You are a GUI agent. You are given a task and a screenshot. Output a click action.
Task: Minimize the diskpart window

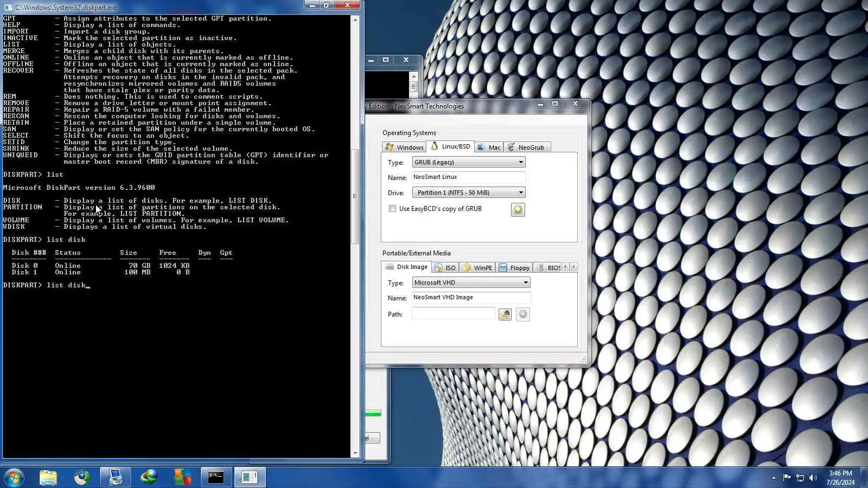tap(312, 5)
